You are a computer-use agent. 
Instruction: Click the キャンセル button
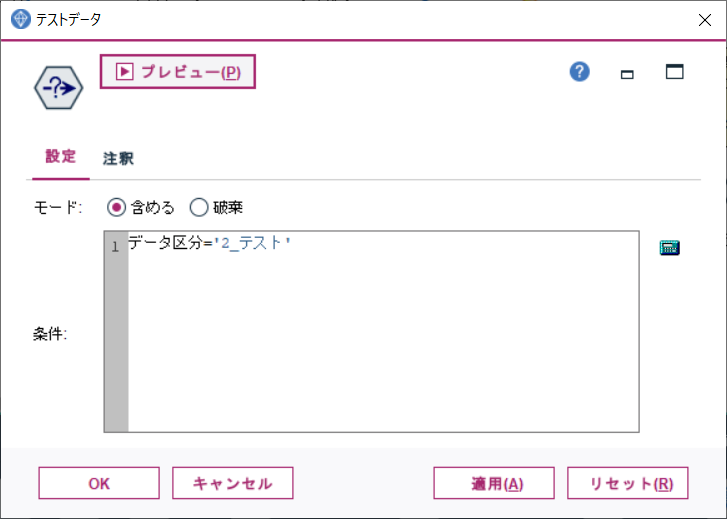[233, 483]
